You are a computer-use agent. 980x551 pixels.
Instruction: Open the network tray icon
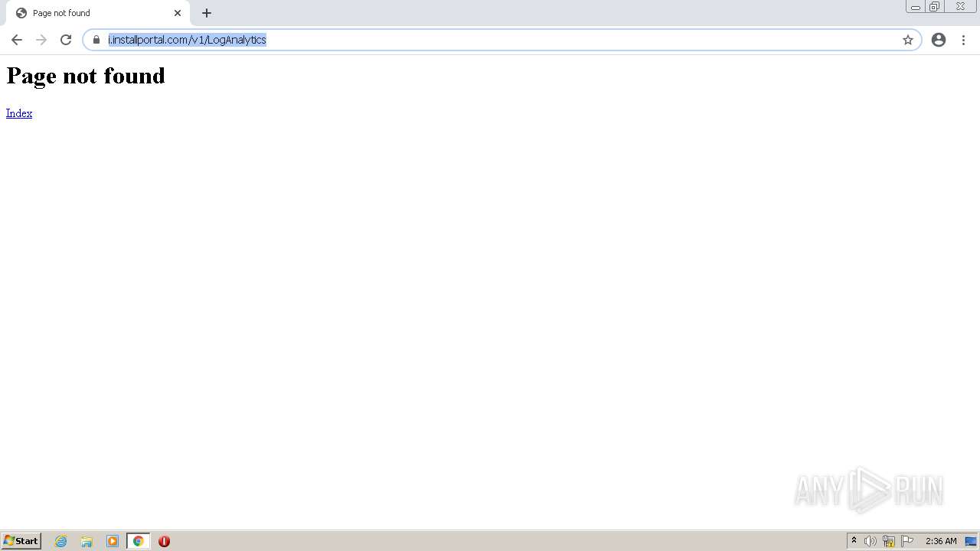click(x=889, y=541)
